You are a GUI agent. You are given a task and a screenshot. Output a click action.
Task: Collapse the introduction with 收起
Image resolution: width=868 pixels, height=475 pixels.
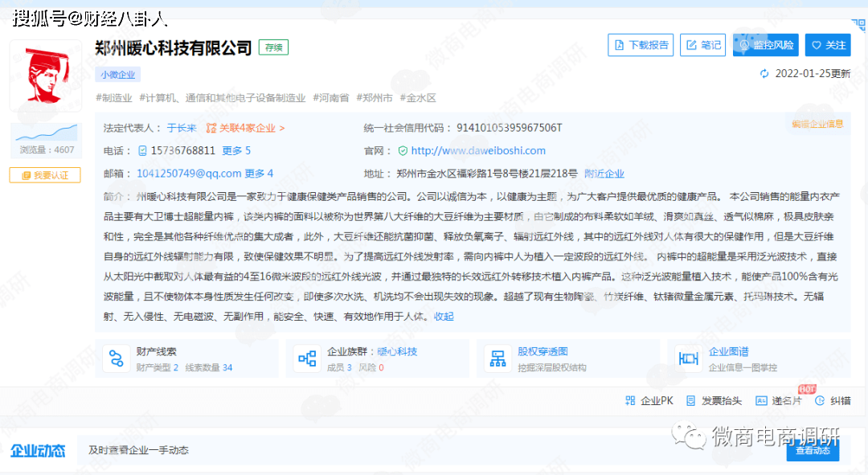point(444,317)
